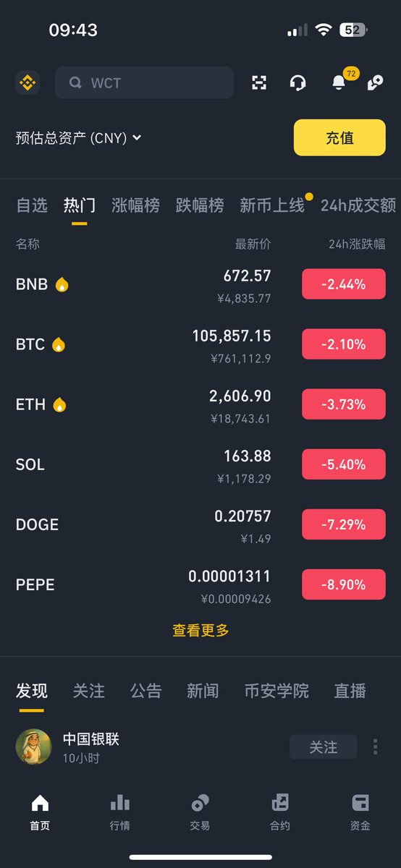The width and height of the screenshot is (401, 868).
Task: Click the WCT search field
Action: [x=144, y=82]
